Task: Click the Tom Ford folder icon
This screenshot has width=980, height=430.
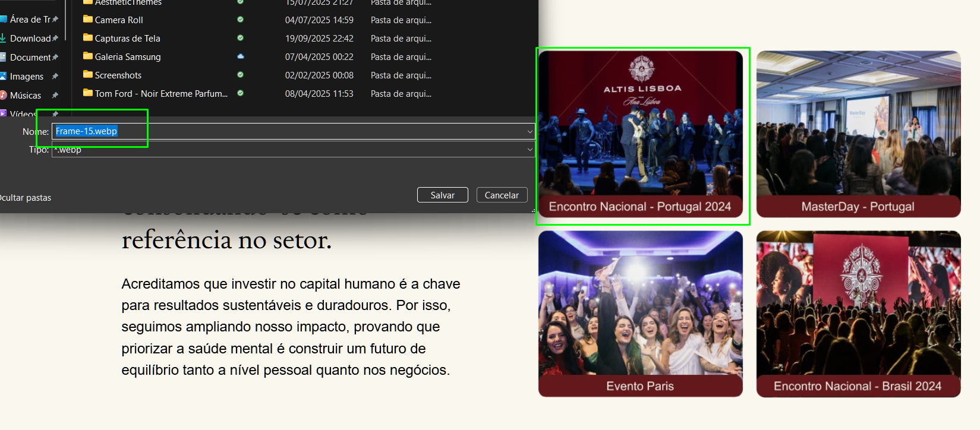Action: tap(88, 93)
